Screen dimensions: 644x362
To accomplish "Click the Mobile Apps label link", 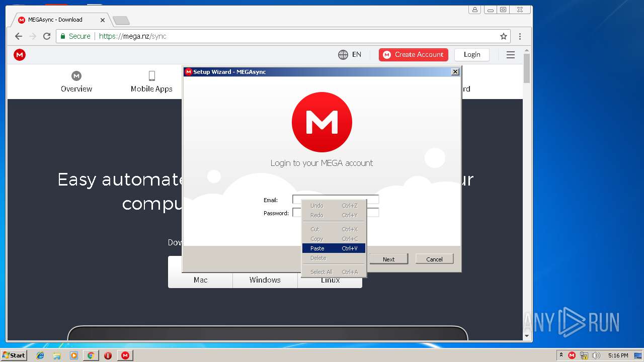I will [151, 89].
